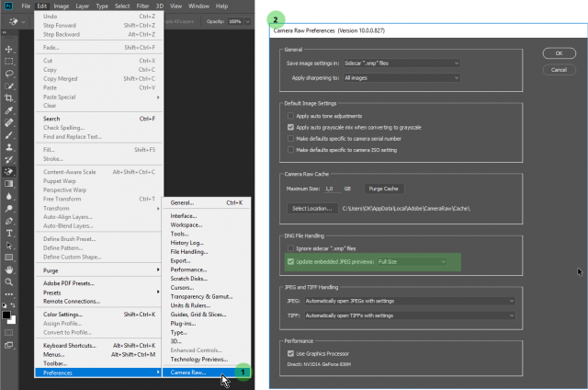Open the File menu
This screenshot has height=390, width=588.
(x=26, y=6)
